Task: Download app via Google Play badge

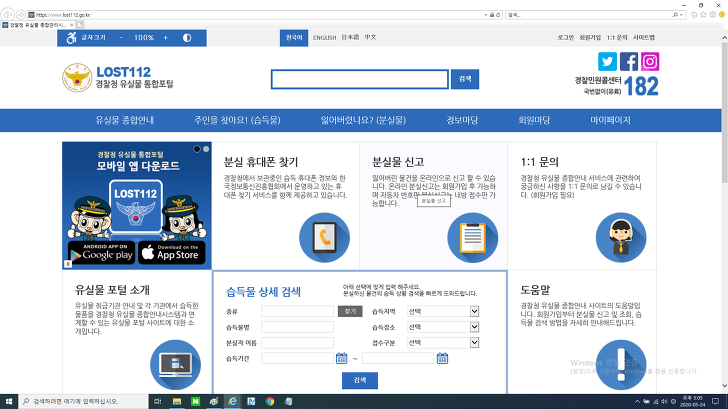Action: coord(100,252)
